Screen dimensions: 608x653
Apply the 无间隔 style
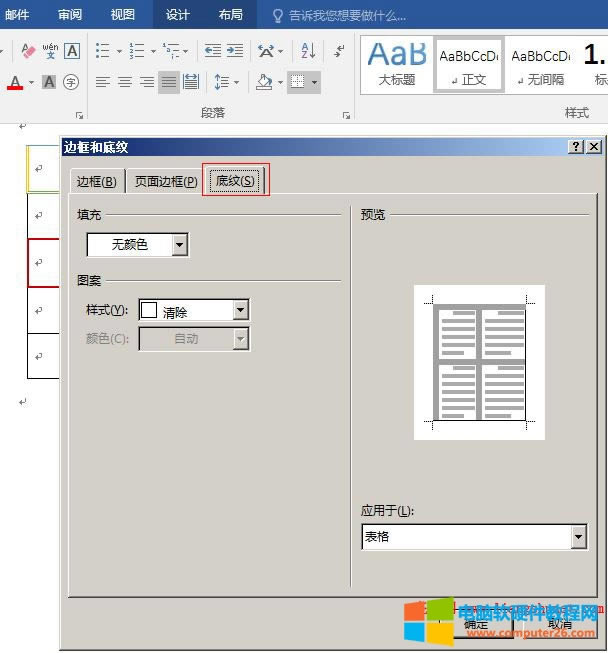point(541,65)
